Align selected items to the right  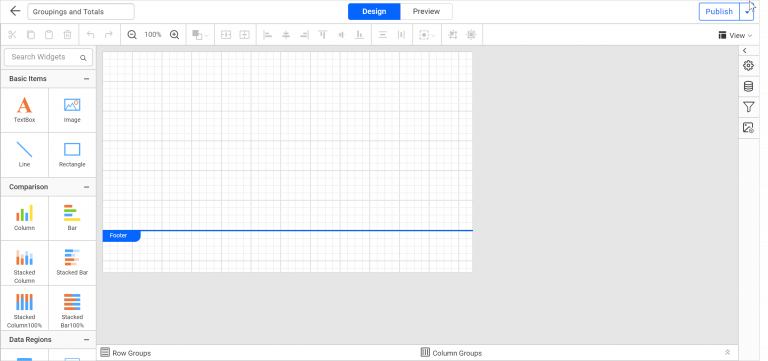tap(304, 35)
